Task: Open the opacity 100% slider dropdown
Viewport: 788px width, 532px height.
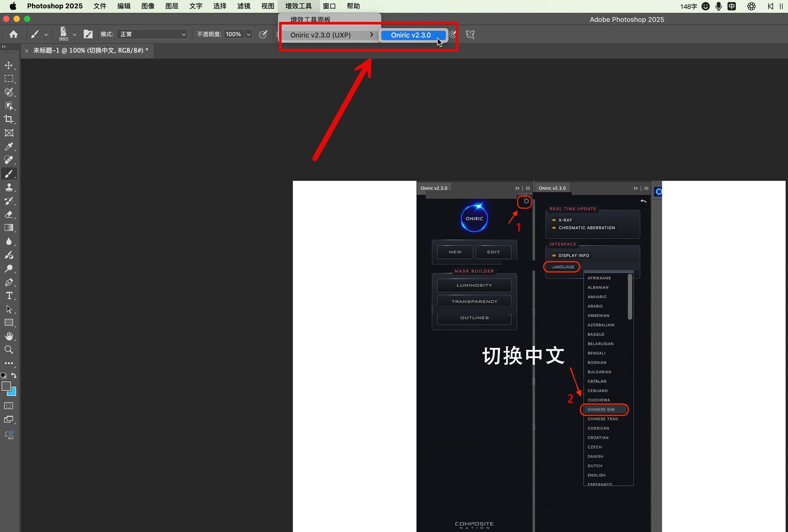Action: point(249,34)
